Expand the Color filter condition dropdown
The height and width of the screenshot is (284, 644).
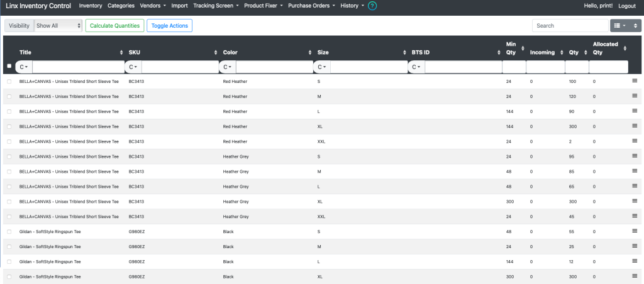[228, 67]
